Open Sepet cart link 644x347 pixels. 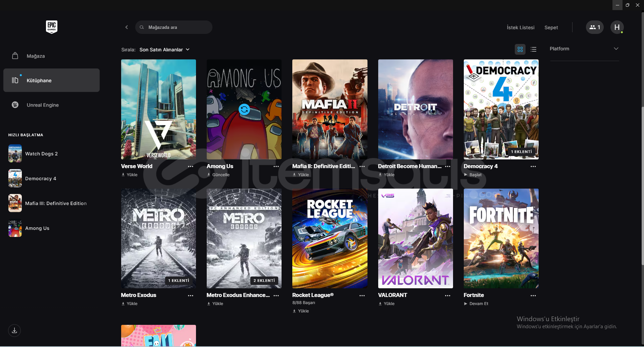pos(551,28)
